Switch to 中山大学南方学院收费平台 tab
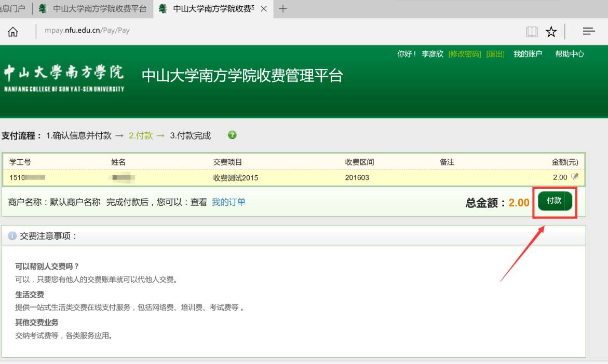608x364 pixels. pos(93,8)
